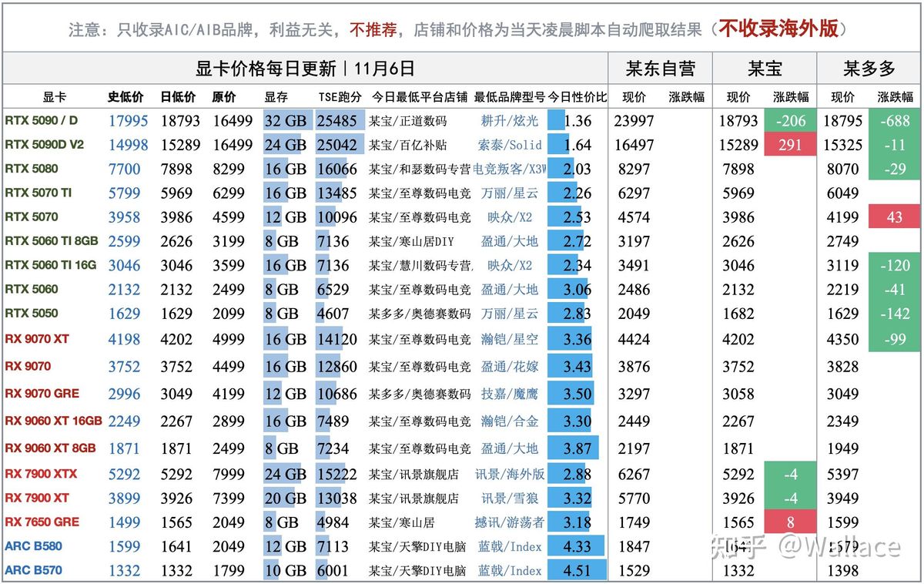The height and width of the screenshot is (584, 924).
Task: Click the "ARC B580" card name
Action: pyautogui.click(x=33, y=545)
